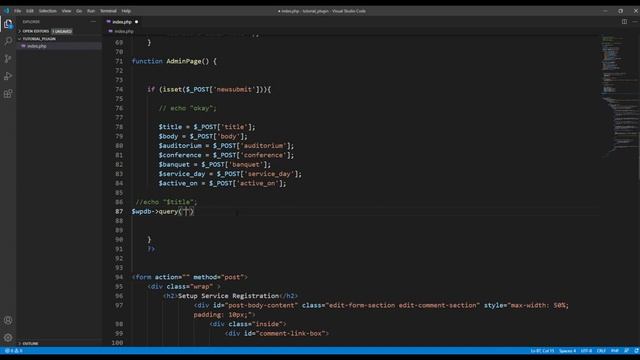This screenshot has height=360, width=640.
Task: Click '<div class="wrap">' code line
Action: point(184,287)
